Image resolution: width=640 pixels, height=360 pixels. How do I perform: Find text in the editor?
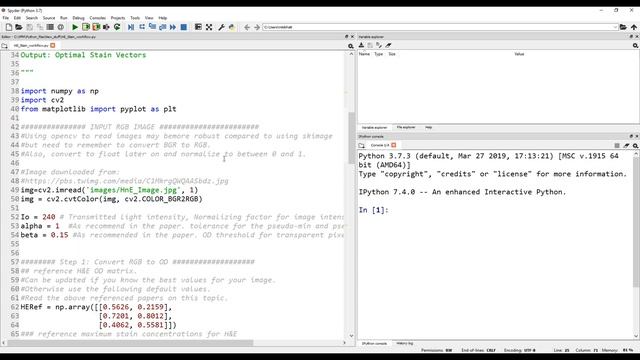[351, 46]
